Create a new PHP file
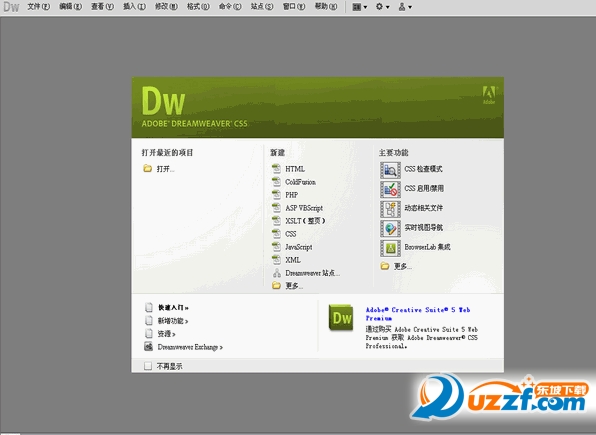Viewport: 596px width, 435px height. tap(292, 195)
